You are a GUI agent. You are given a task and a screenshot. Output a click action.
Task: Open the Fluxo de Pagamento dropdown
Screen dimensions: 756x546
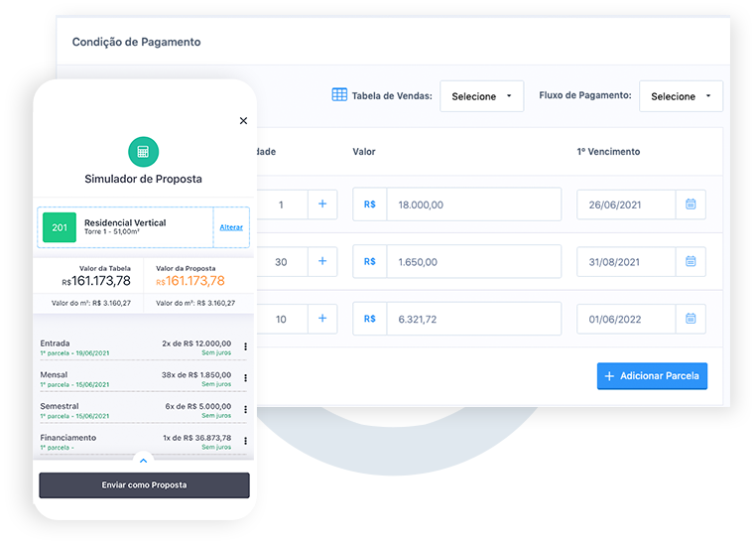[x=681, y=96]
